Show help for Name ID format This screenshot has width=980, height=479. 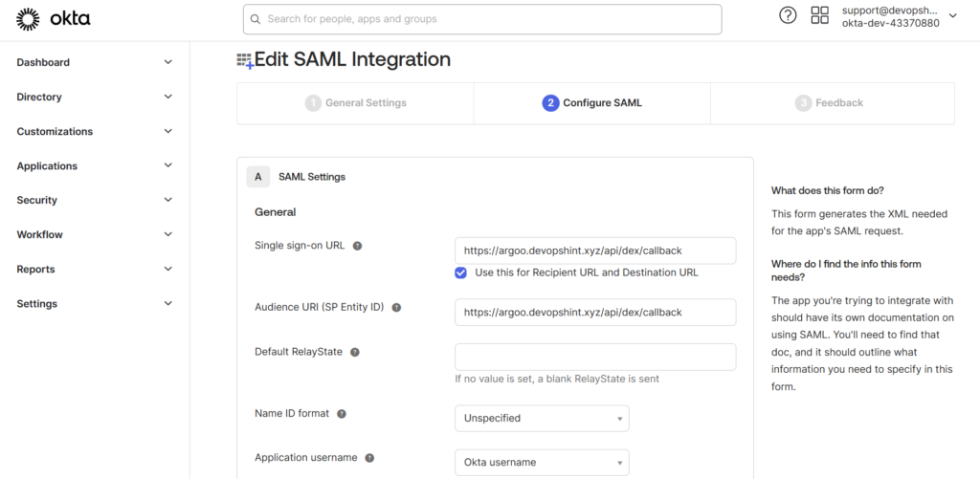[x=342, y=414]
